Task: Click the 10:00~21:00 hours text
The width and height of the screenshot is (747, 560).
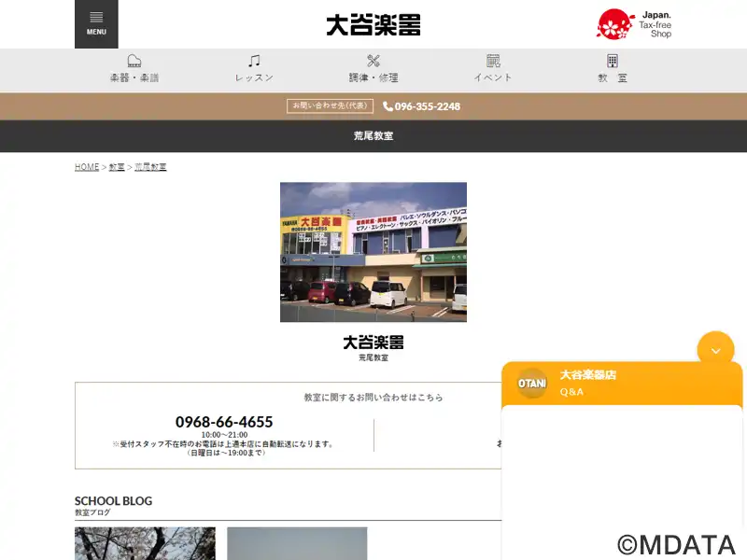Action: click(224, 435)
